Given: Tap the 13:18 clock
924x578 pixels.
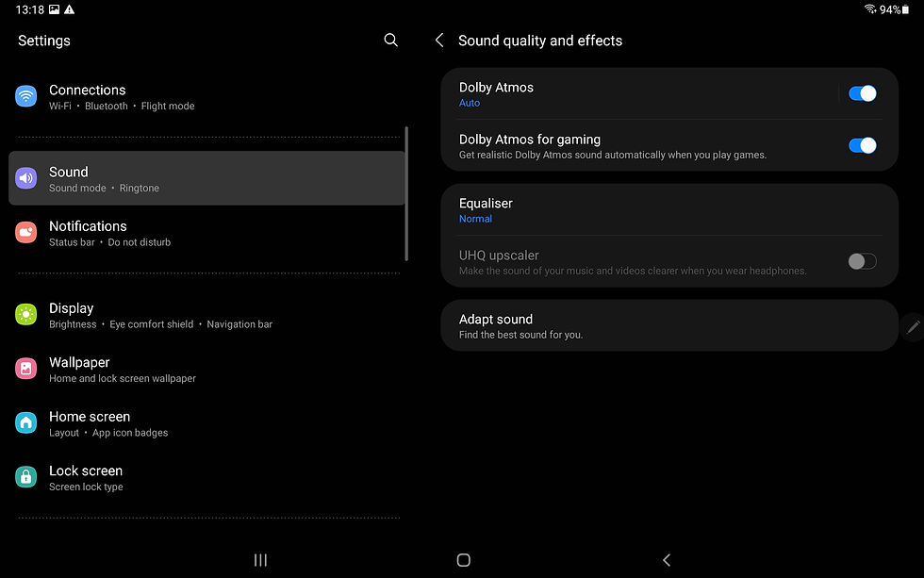Looking at the screenshot, I should pyautogui.click(x=29, y=9).
